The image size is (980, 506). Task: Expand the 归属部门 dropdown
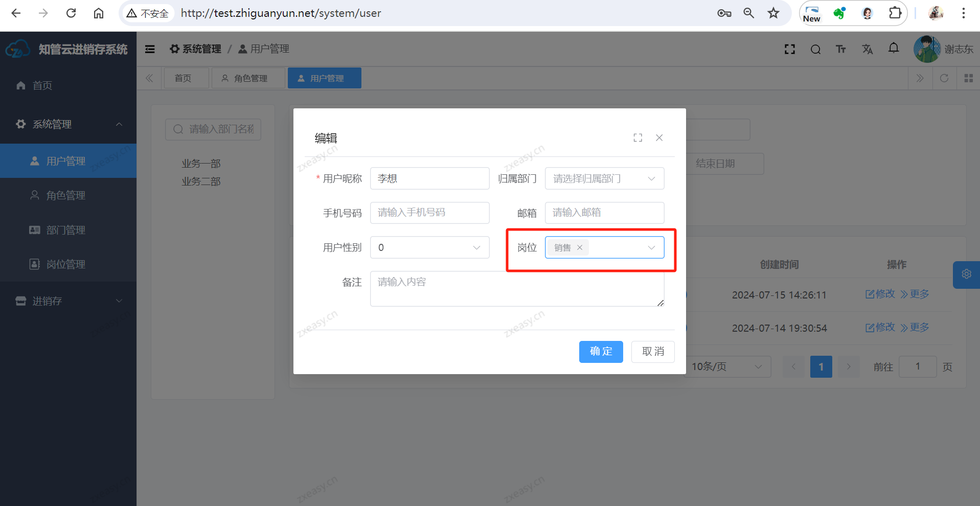point(604,179)
